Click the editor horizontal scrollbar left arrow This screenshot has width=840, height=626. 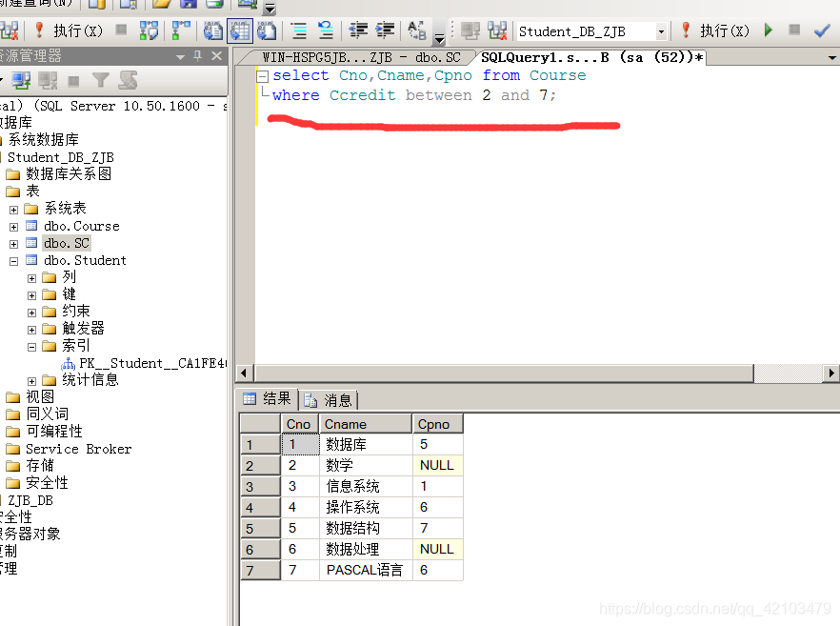tap(245, 373)
